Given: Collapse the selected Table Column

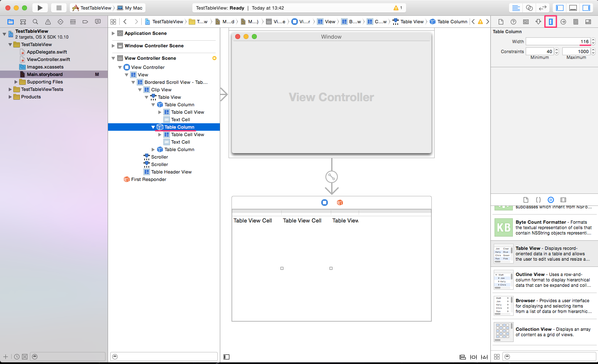Looking at the screenshot, I should pos(153,127).
